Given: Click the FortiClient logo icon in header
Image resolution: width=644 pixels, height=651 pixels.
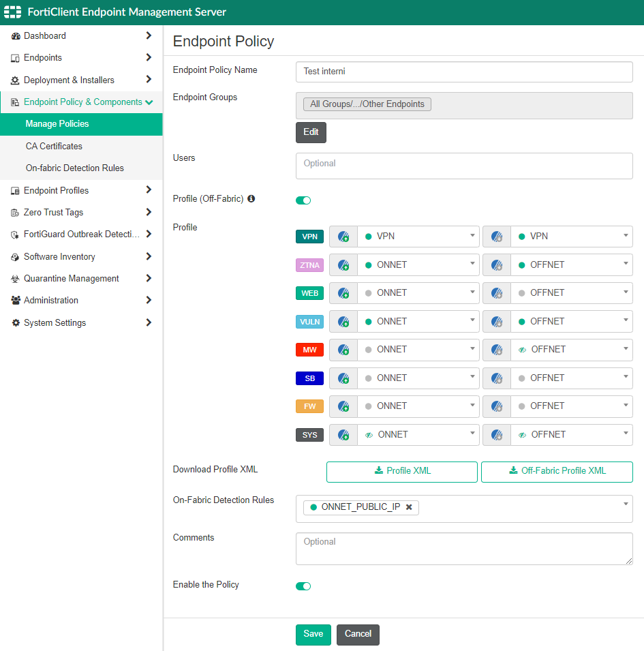Looking at the screenshot, I should tap(12, 12).
